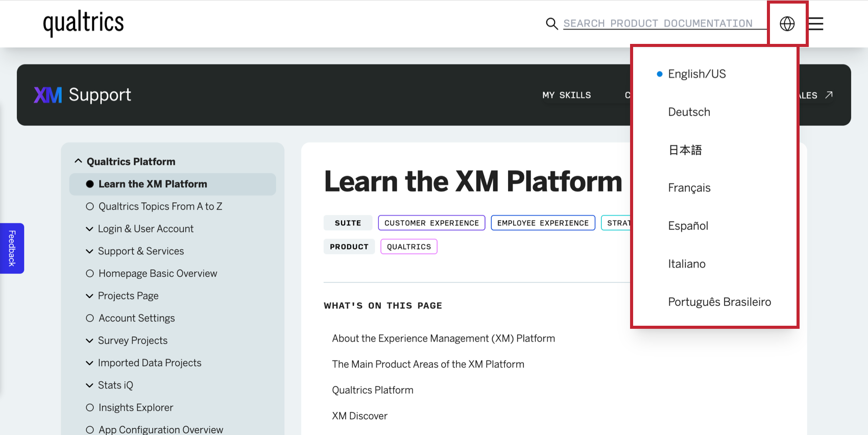The height and width of the screenshot is (435, 868).
Task: Open the Feedback side tab
Action: (12, 248)
